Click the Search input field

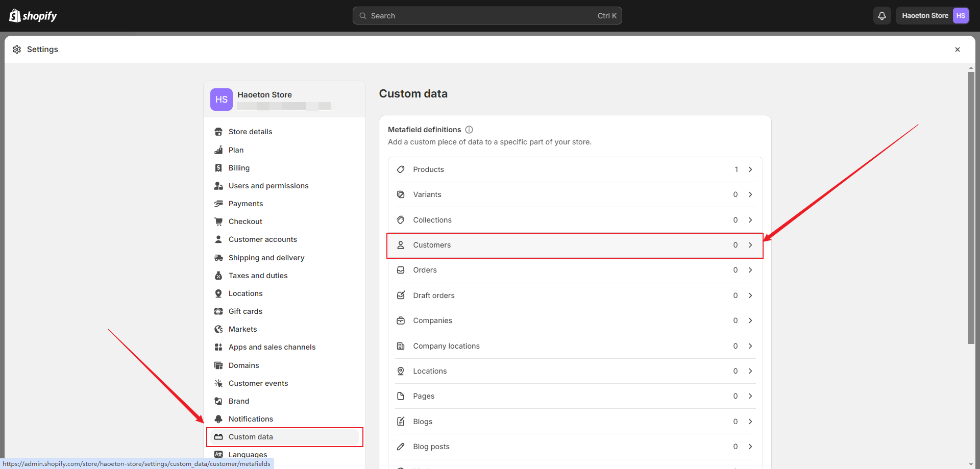(487, 16)
